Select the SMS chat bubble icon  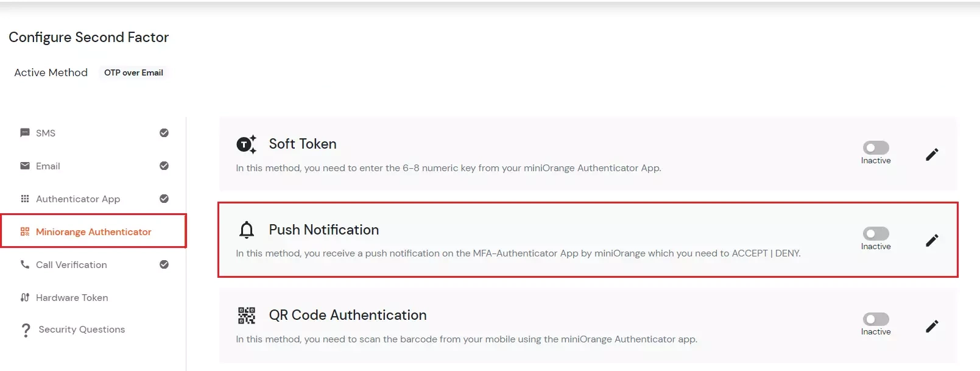pyautogui.click(x=24, y=133)
